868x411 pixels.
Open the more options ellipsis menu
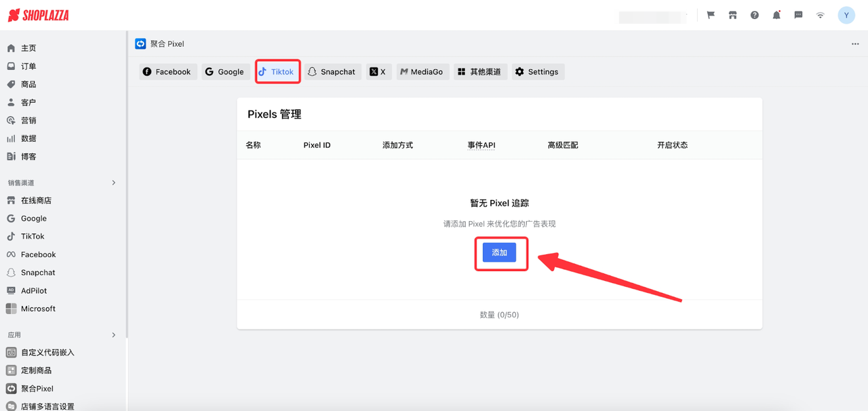click(x=854, y=43)
